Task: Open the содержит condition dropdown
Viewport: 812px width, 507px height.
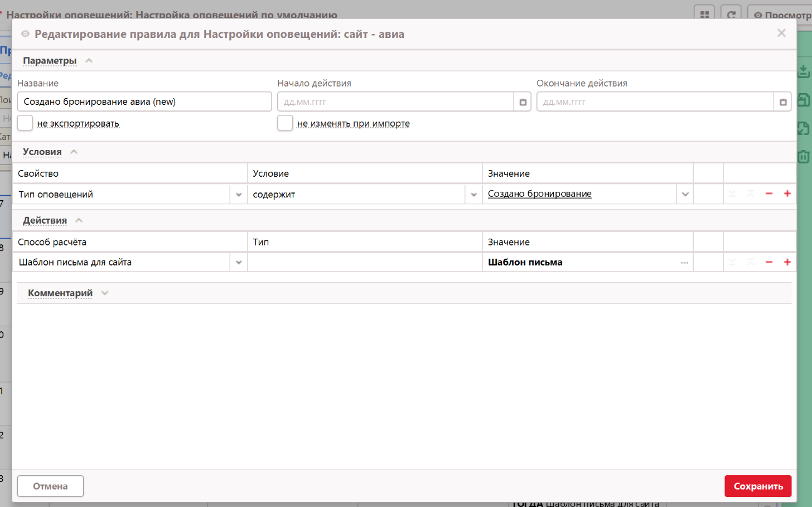Action: coord(473,195)
